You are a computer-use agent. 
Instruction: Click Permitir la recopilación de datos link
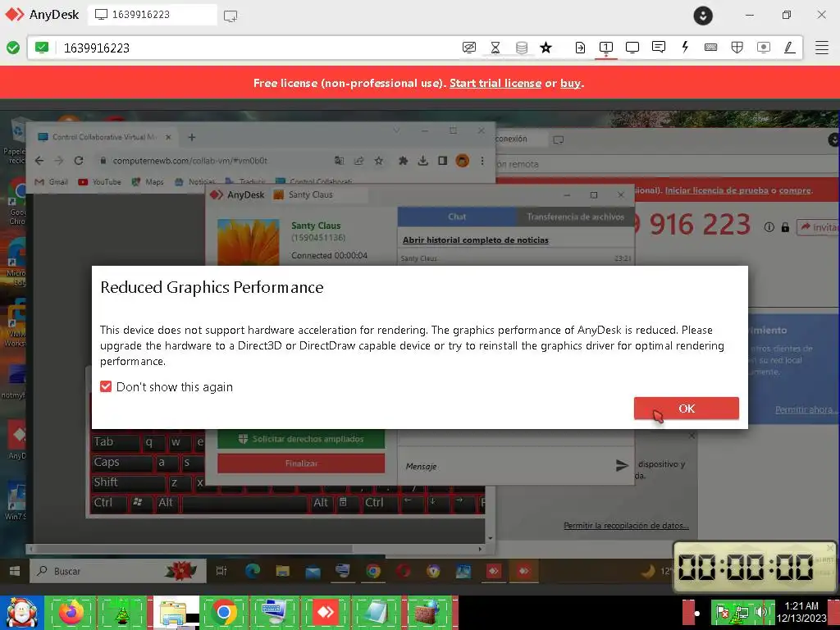[x=626, y=526]
